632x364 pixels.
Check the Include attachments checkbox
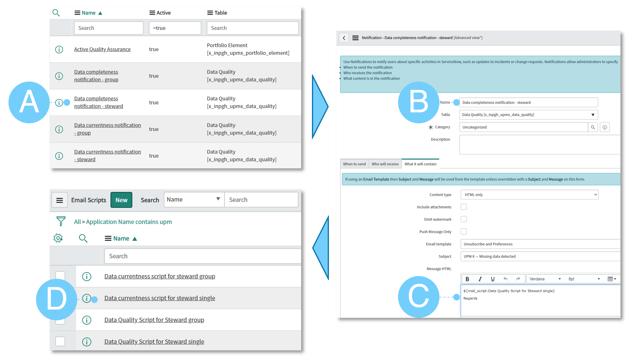point(463,207)
